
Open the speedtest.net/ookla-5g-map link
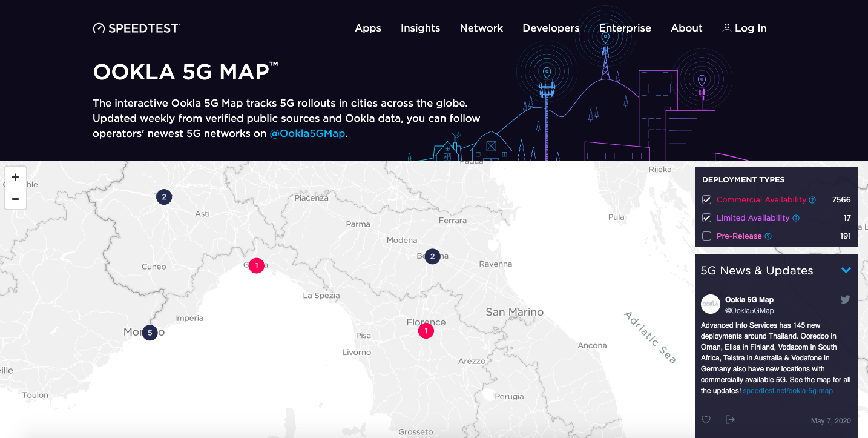pos(787,391)
